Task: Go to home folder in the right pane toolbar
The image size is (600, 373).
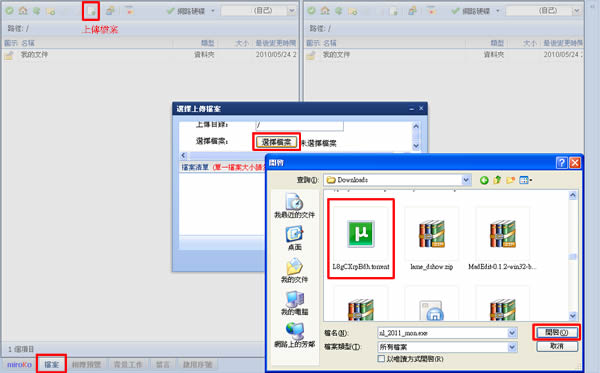Action: tap(325, 11)
